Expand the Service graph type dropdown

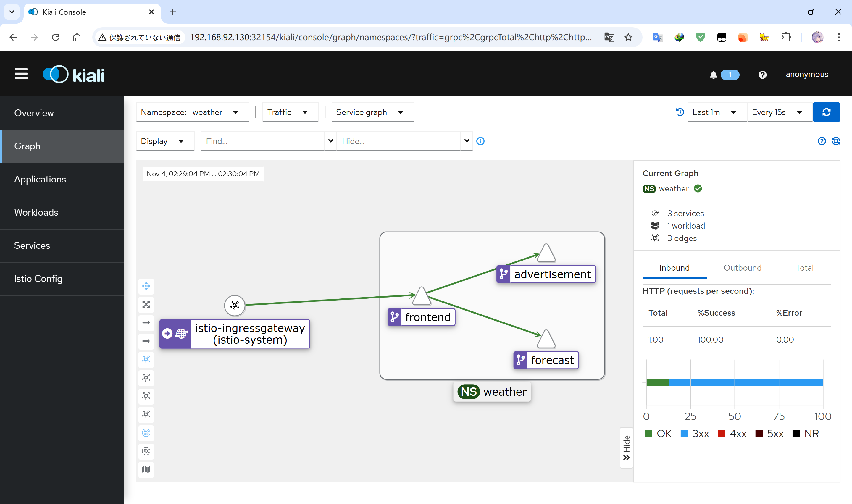point(369,112)
